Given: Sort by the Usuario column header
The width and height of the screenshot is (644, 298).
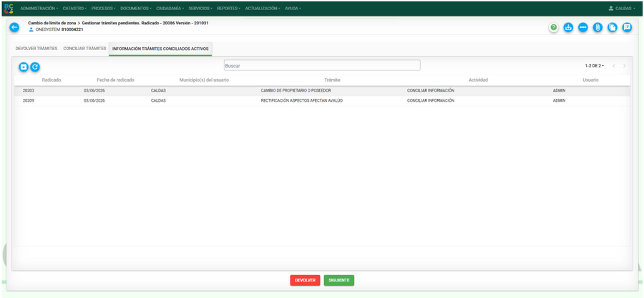Looking at the screenshot, I should 590,80.
